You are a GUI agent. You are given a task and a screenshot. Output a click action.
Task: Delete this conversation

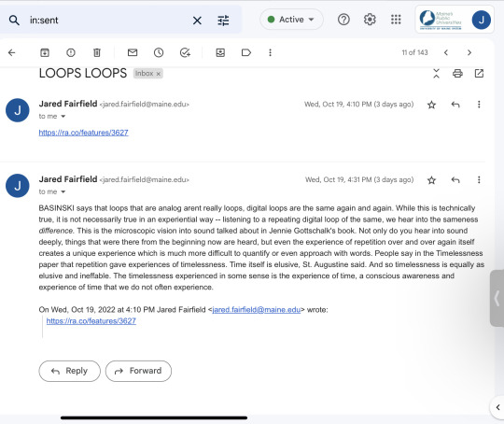click(x=97, y=52)
